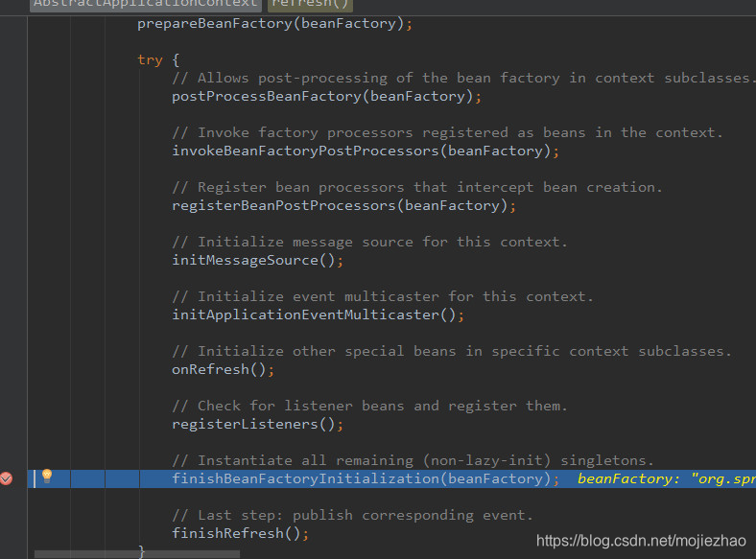The image size is (756, 559).
Task: Click the prepareBeanFactory(beanFactory) call
Action: pyautogui.click(x=274, y=24)
